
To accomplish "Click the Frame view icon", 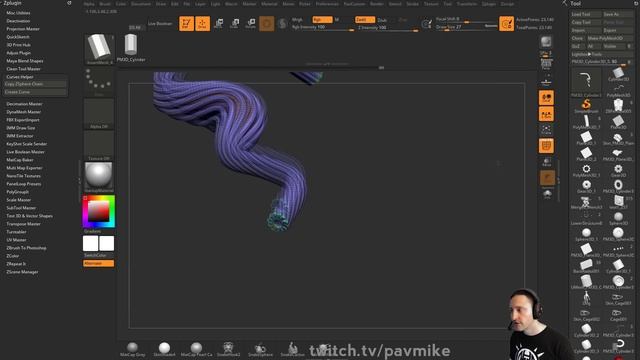I will (547, 130).
